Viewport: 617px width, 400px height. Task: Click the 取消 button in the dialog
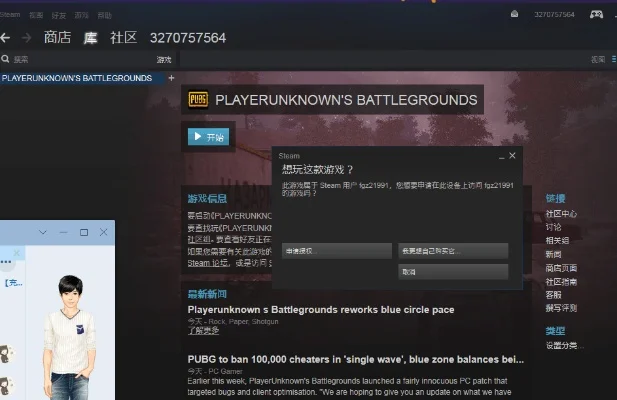[x=453, y=272]
